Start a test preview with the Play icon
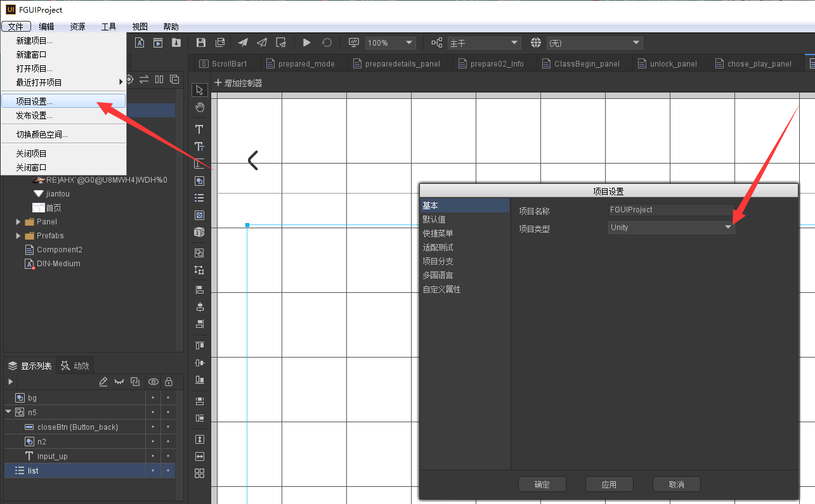 coord(306,42)
